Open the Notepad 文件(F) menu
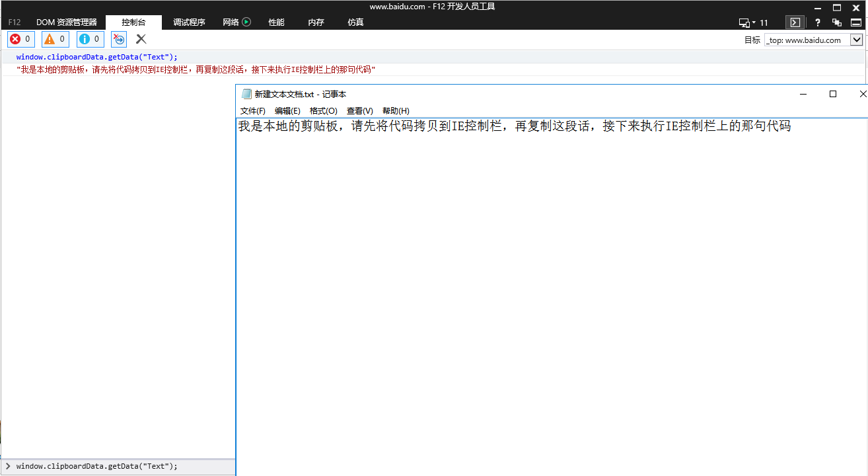The width and height of the screenshot is (868, 476). [253, 111]
